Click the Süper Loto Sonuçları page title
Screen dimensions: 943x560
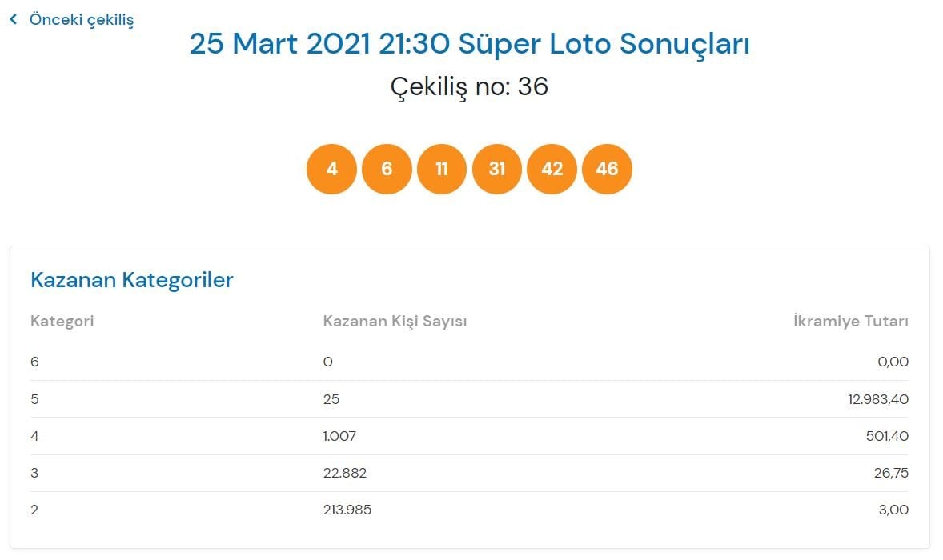(469, 44)
